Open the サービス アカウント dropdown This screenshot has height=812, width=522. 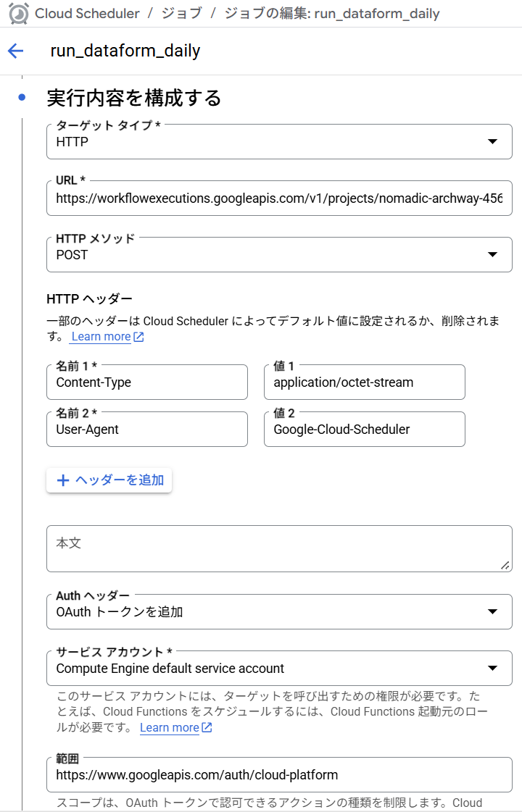[279, 668]
